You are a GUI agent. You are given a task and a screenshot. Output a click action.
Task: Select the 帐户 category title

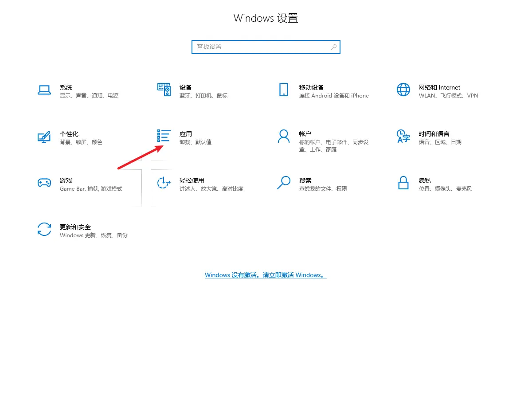tap(305, 134)
